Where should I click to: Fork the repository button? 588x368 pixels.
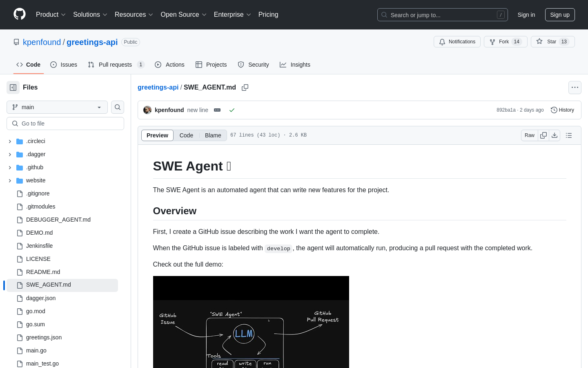click(506, 42)
